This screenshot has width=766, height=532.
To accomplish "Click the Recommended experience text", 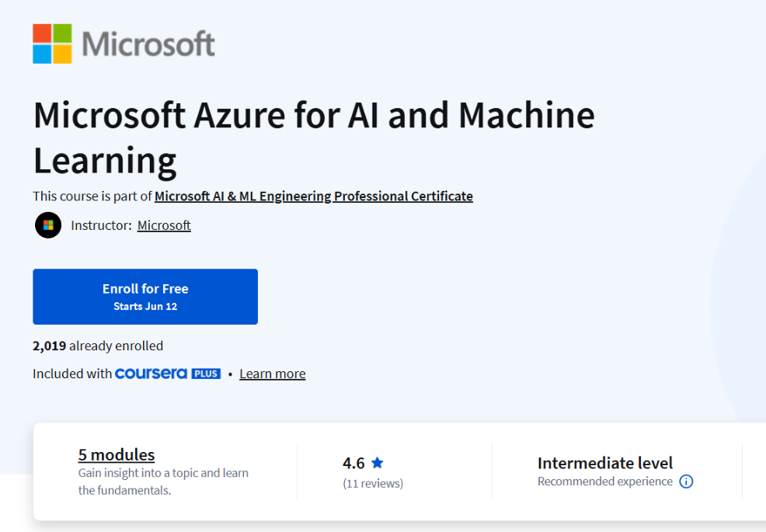I will click(604, 482).
